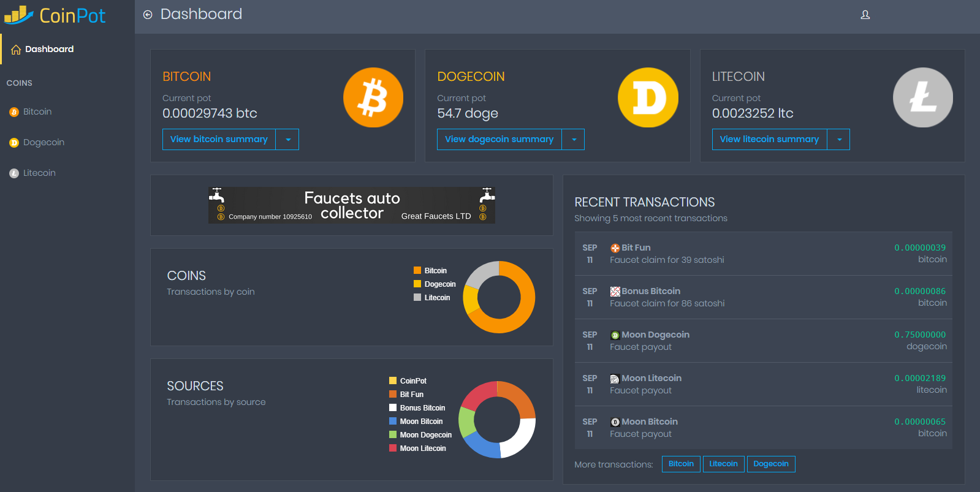Click amount 0.00000039 bitcoin
980x492 pixels.
point(920,248)
